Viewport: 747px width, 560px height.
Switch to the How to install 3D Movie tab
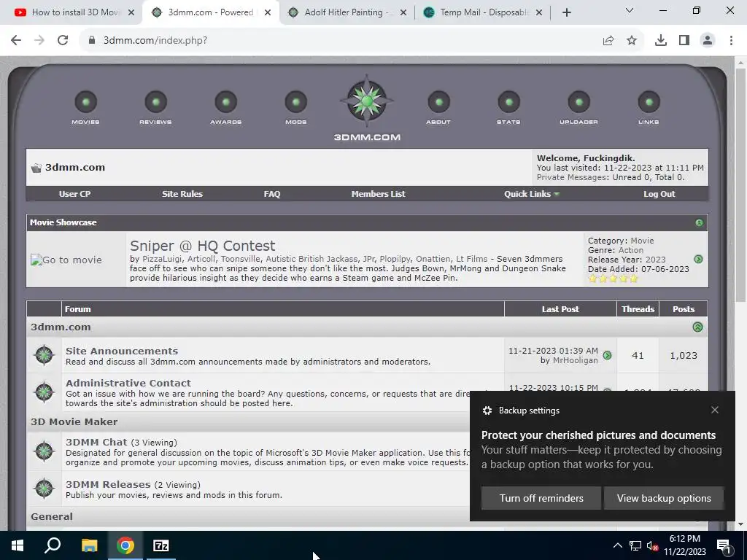(74, 12)
